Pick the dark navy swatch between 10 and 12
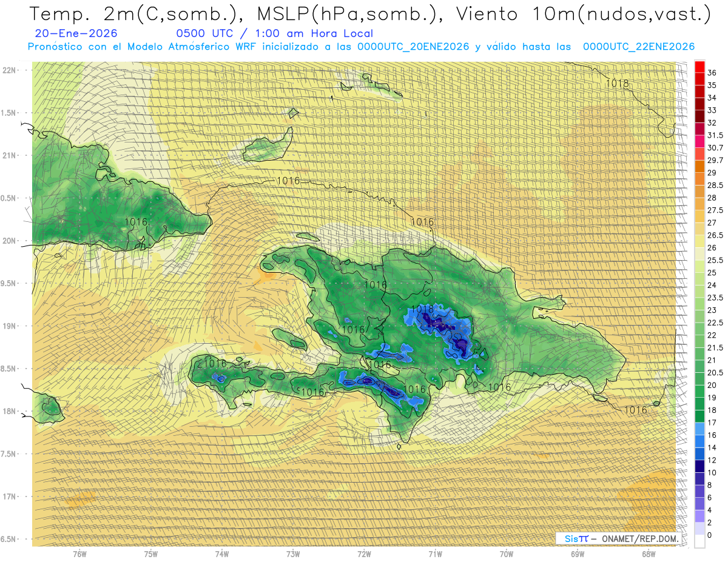Viewport: 728px width, 562px height. (699, 466)
